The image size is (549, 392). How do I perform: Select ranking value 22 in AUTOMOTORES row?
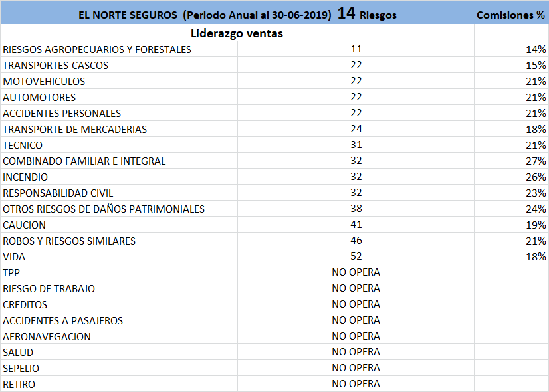[x=356, y=97]
